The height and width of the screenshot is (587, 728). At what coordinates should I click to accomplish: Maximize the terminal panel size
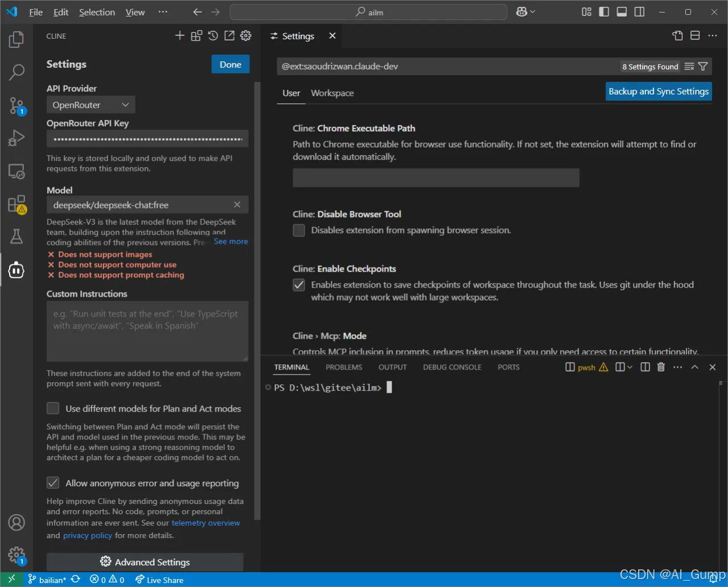[694, 367]
